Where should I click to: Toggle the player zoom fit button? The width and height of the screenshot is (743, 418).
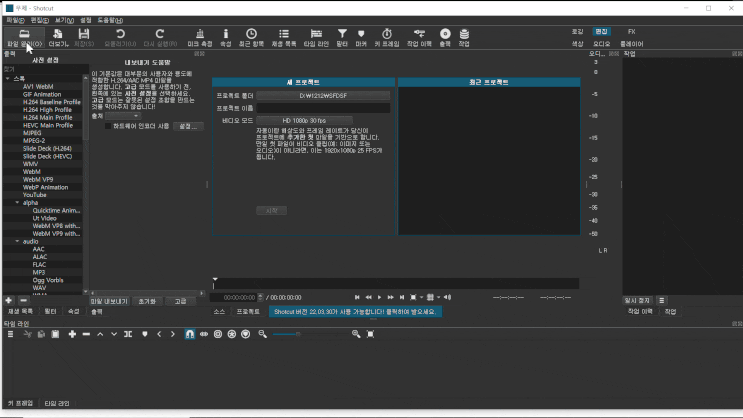[413, 297]
